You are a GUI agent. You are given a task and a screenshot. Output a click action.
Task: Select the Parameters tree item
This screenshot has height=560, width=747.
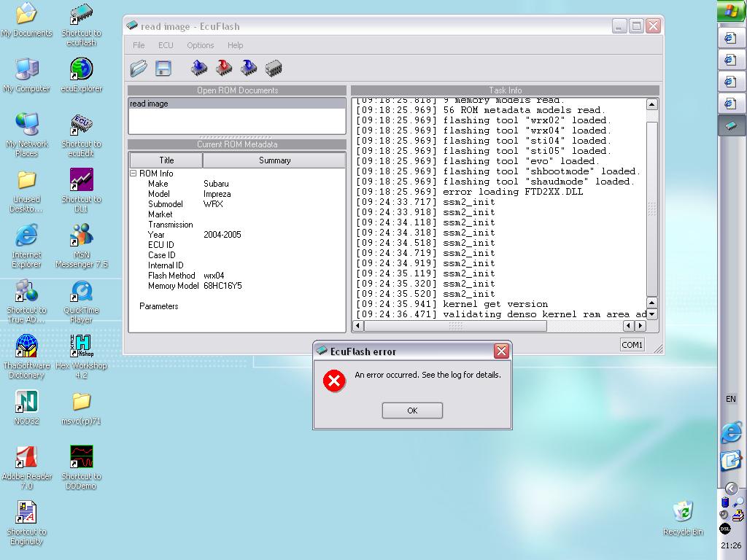158,306
